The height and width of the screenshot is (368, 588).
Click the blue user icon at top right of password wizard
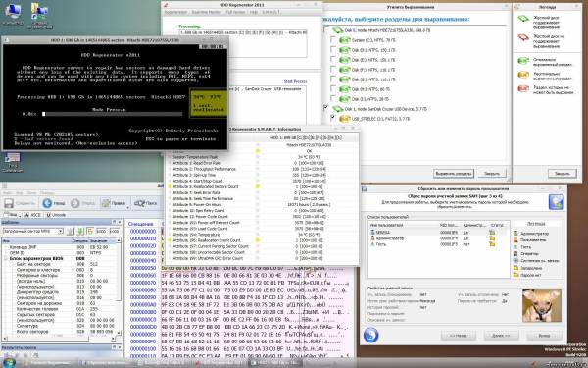556,202
